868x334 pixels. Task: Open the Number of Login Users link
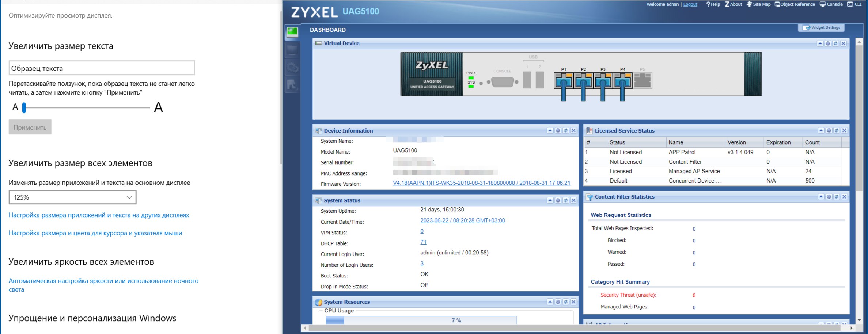pyautogui.click(x=422, y=264)
